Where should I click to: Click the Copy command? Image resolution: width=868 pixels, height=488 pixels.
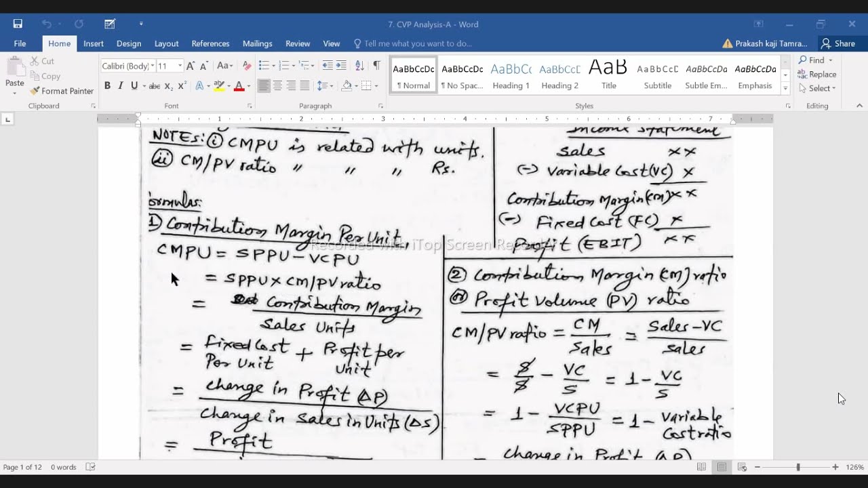45,76
